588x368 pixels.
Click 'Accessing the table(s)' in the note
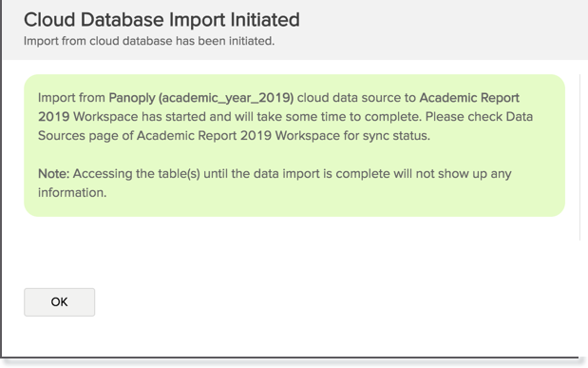[x=137, y=173]
